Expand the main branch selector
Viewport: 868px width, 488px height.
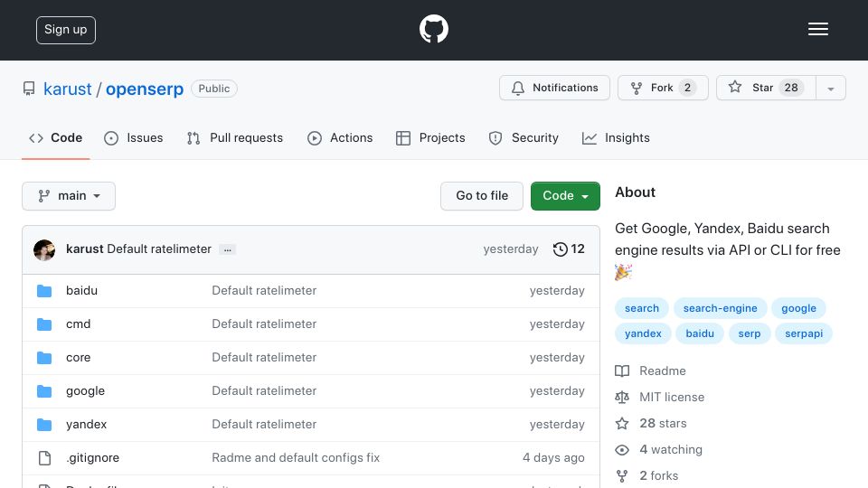tap(69, 196)
